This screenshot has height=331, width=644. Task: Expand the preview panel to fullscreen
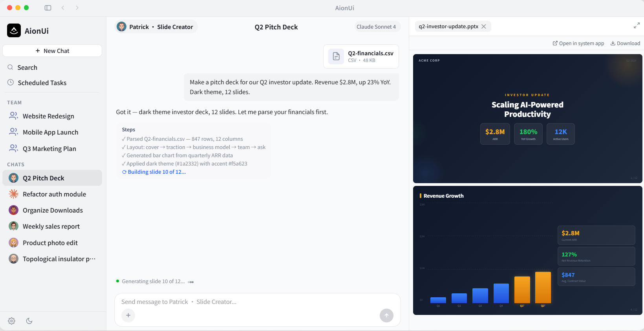point(637,26)
